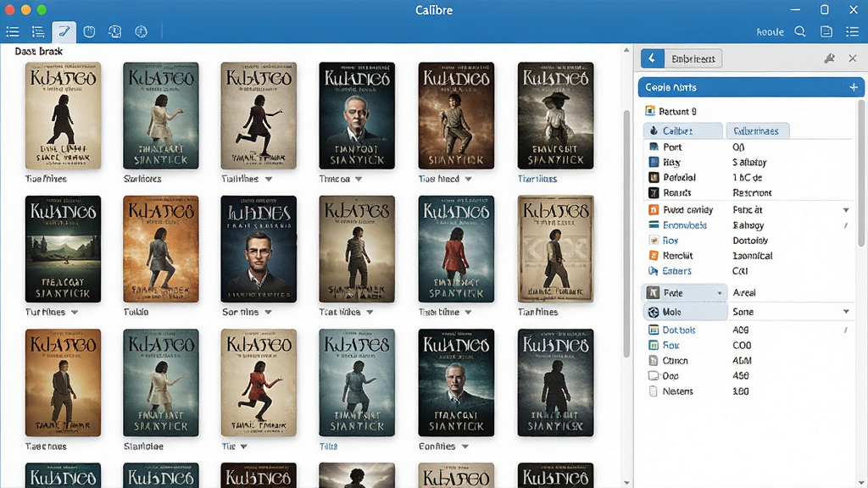Select the Stanidioe book cover
The height and width of the screenshot is (488, 868).
coord(161,383)
